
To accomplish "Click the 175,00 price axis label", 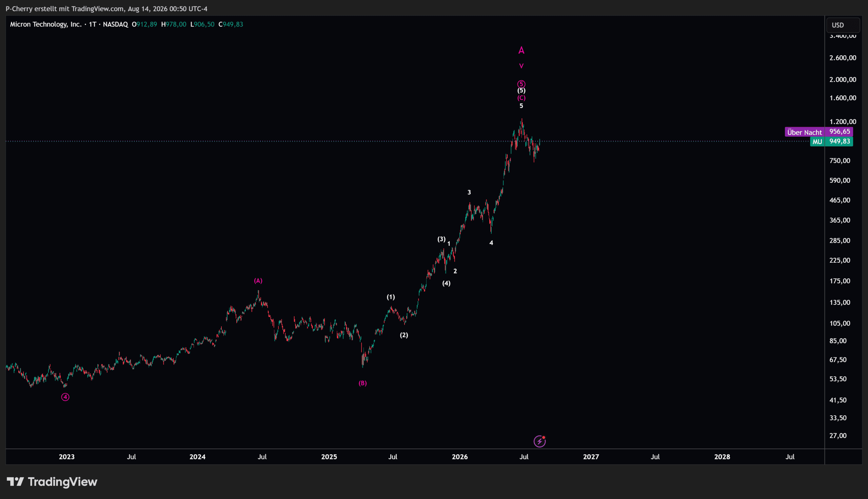I will [x=840, y=281].
